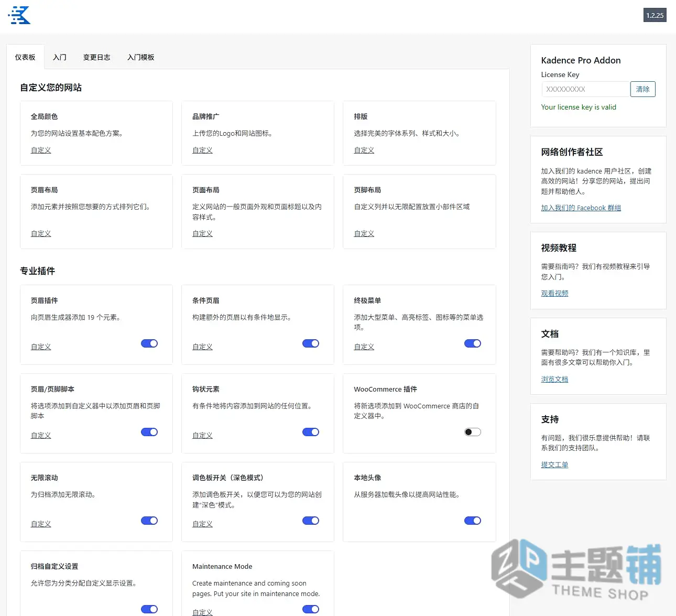The width and height of the screenshot is (676, 616).
Task: Disable the 终极菜单 toggle
Action: (x=473, y=343)
